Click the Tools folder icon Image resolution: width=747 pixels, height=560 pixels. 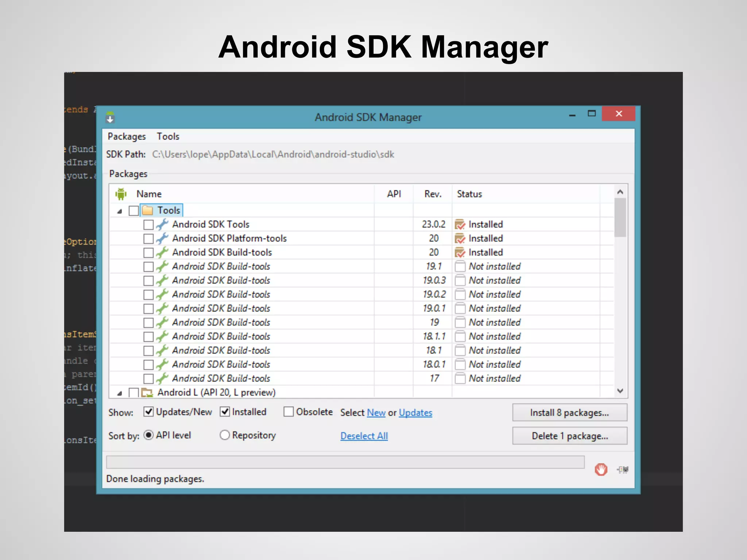[x=147, y=210]
